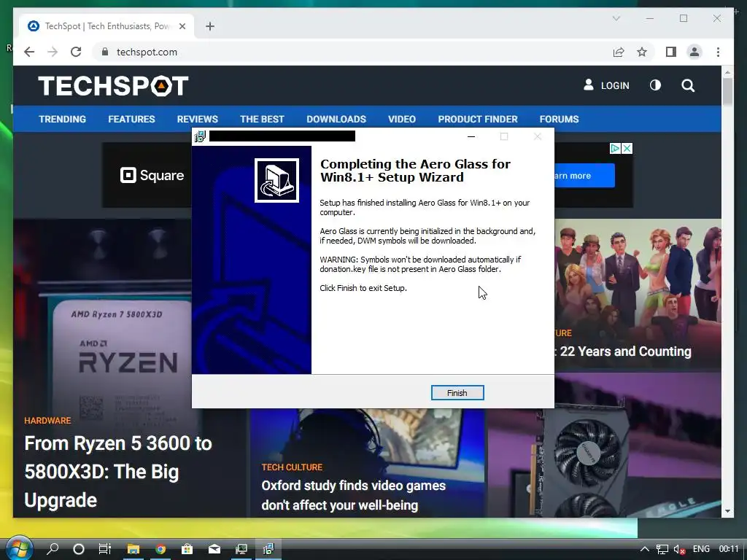Click the monitor app icon on taskbar
This screenshot has height=560, width=747.
pos(241,549)
